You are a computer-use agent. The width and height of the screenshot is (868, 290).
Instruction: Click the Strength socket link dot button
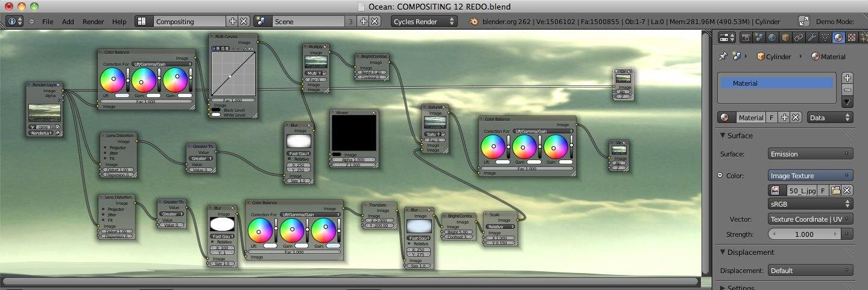point(847,234)
